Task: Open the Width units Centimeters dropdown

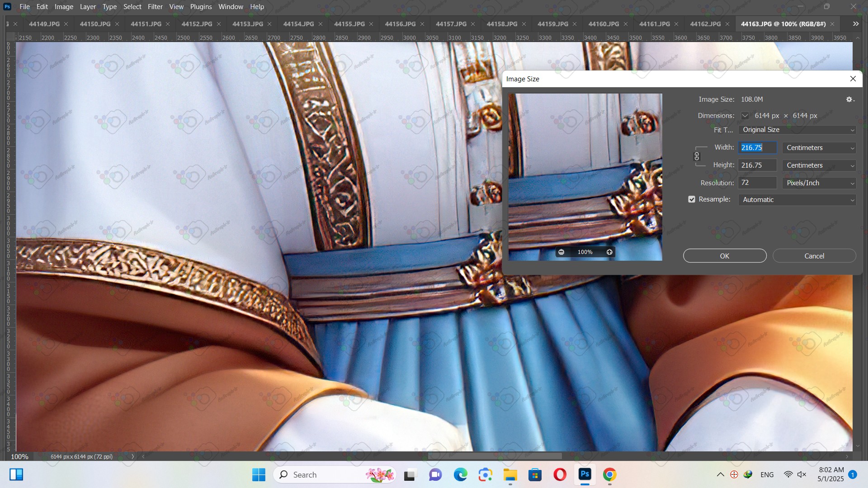Action: [819, 148]
